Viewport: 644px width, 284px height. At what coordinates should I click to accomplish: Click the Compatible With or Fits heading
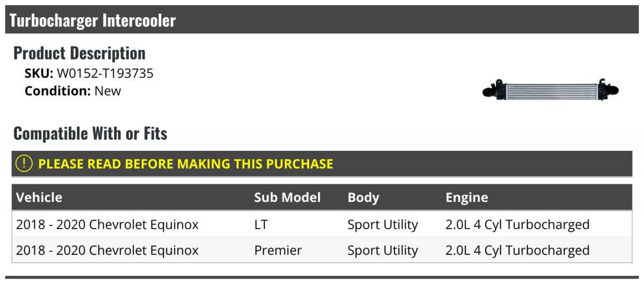[x=90, y=133]
